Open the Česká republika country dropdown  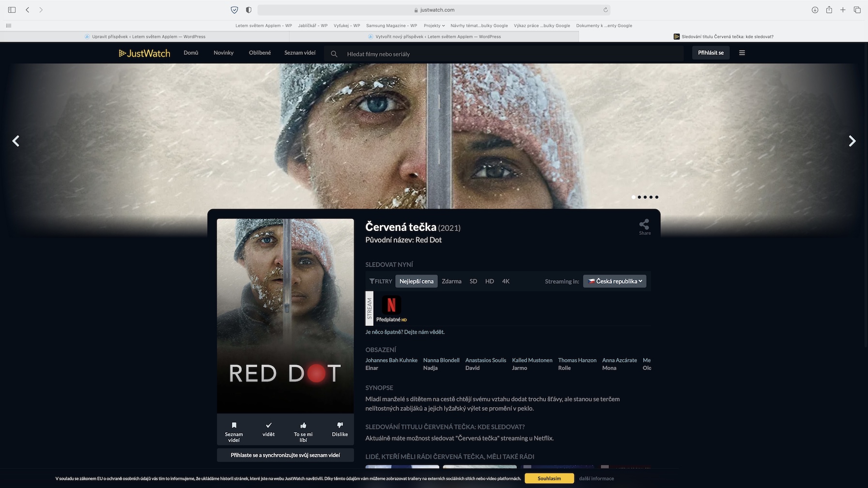615,281
